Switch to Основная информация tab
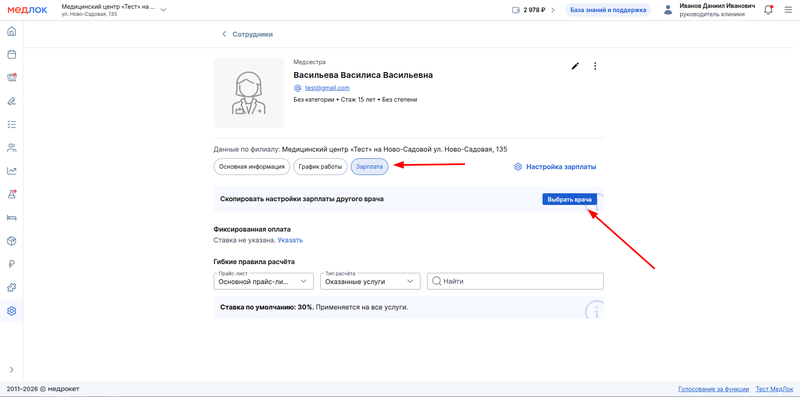The image size is (800, 397). click(x=252, y=166)
